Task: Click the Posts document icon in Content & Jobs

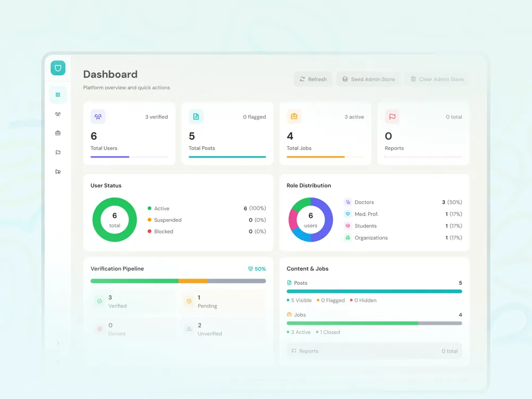Action: pos(289,282)
